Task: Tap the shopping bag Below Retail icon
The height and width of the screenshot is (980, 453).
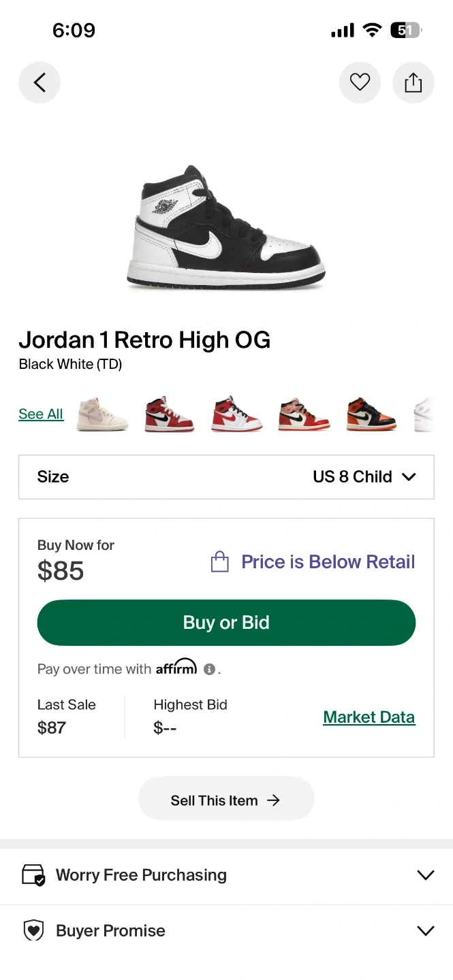Action: coord(219,562)
